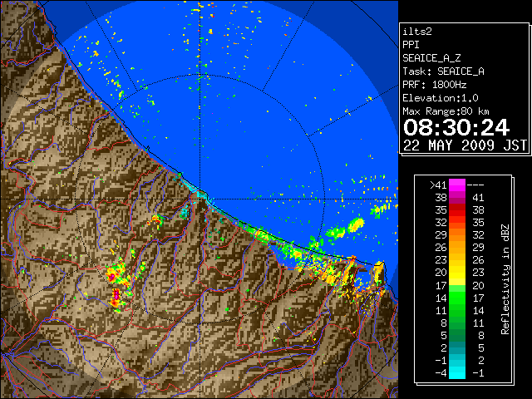This screenshot has height=399, width=532.
Task: Click the 'PRF: 1800Hz' text
Action: click(435, 85)
